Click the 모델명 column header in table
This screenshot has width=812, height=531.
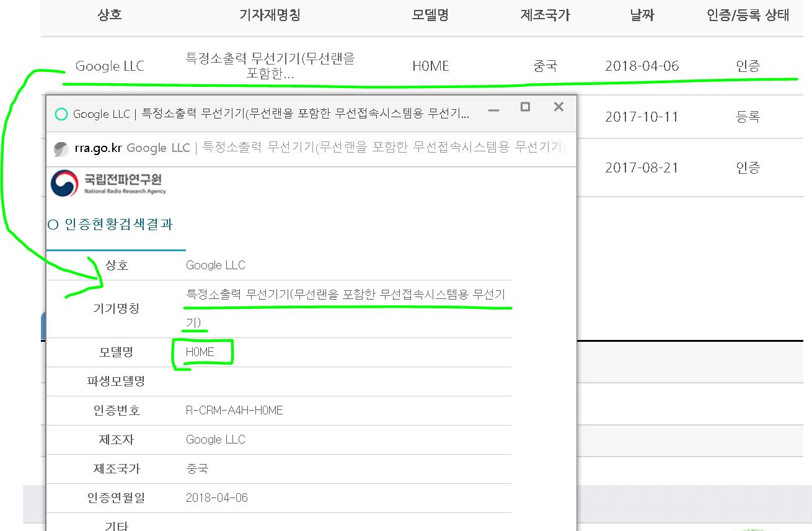(x=430, y=16)
